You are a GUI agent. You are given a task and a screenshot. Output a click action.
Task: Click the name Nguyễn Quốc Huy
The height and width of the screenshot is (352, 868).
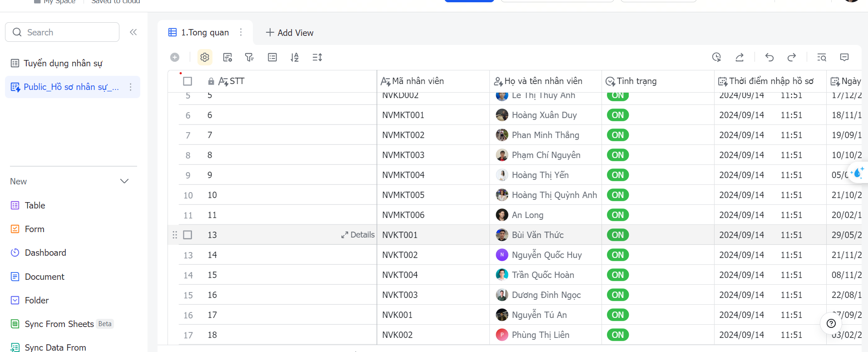(x=547, y=255)
